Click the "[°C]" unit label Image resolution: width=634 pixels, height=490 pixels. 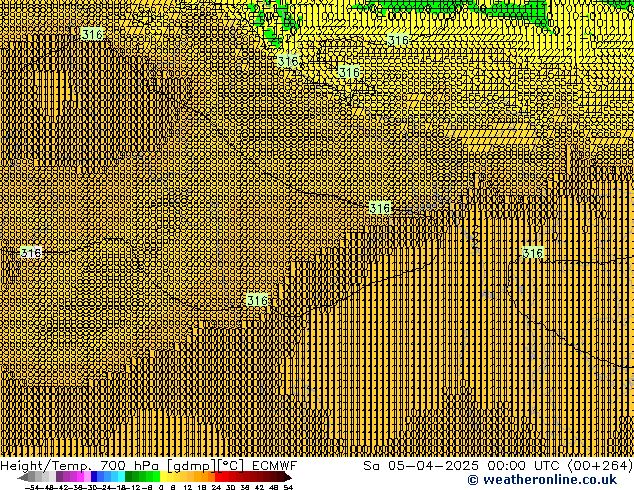click(231, 466)
